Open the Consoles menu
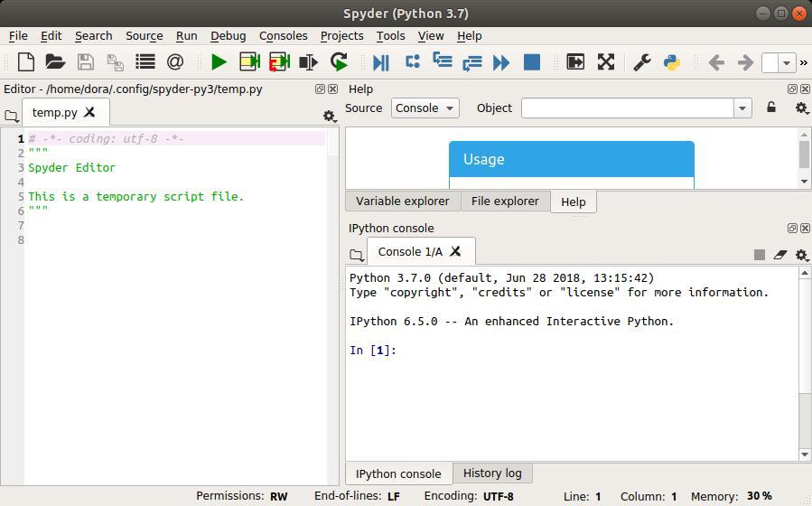The height and width of the screenshot is (506, 812). click(x=283, y=36)
